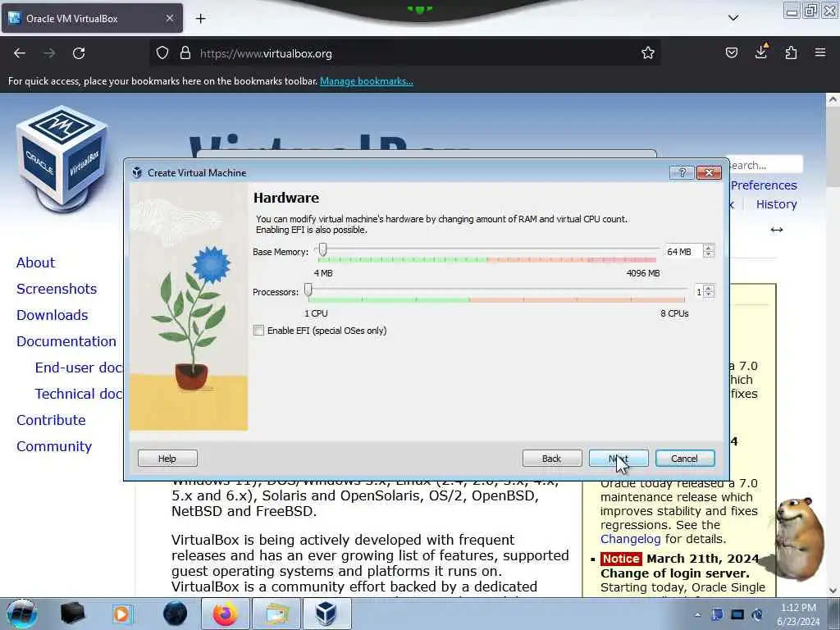
Task: Open the Technical docs link
Action: point(79,394)
